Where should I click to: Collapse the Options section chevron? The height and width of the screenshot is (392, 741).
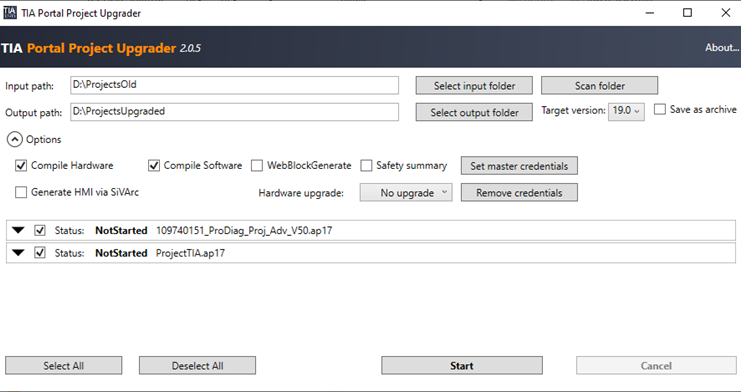click(x=15, y=139)
